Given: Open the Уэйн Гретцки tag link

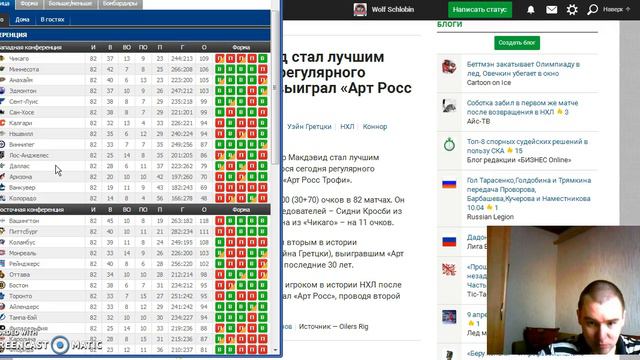Looking at the screenshot, I should [309, 127].
